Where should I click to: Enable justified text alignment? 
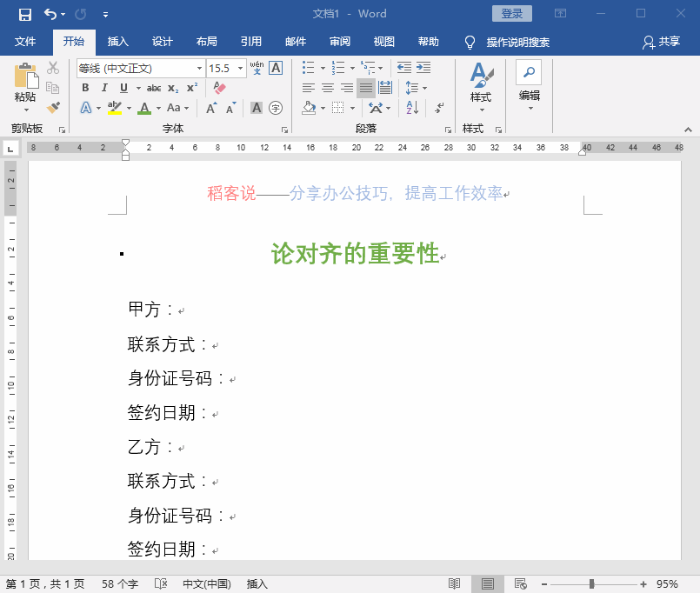click(x=365, y=87)
